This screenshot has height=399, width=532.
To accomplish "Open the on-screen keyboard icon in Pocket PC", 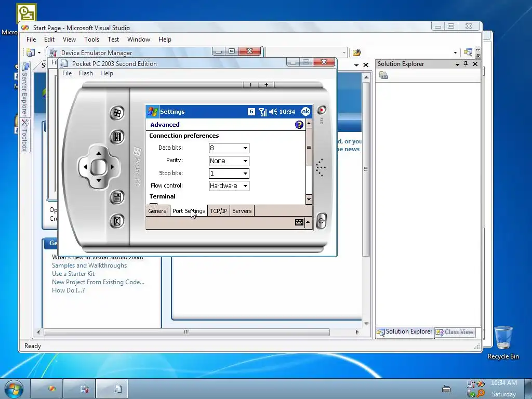I will point(299,222).
